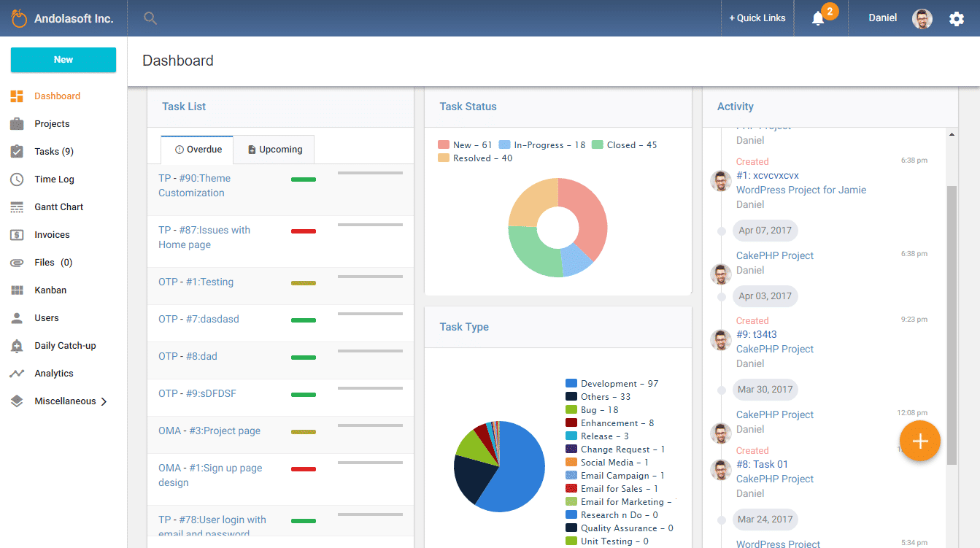Click the Analytics line-chart icon

(17, 374)
